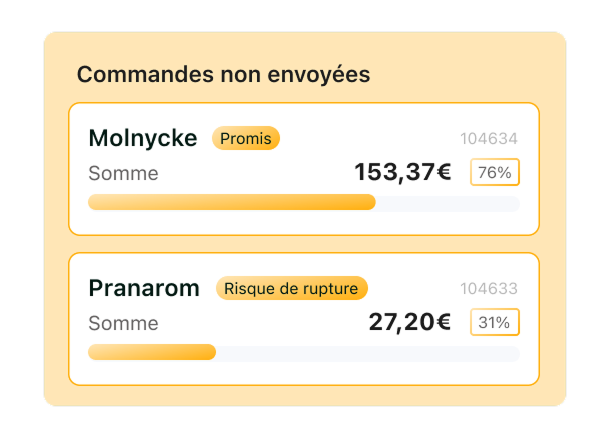Click the filled part of Molnycke progress bar

pos(230,203)
